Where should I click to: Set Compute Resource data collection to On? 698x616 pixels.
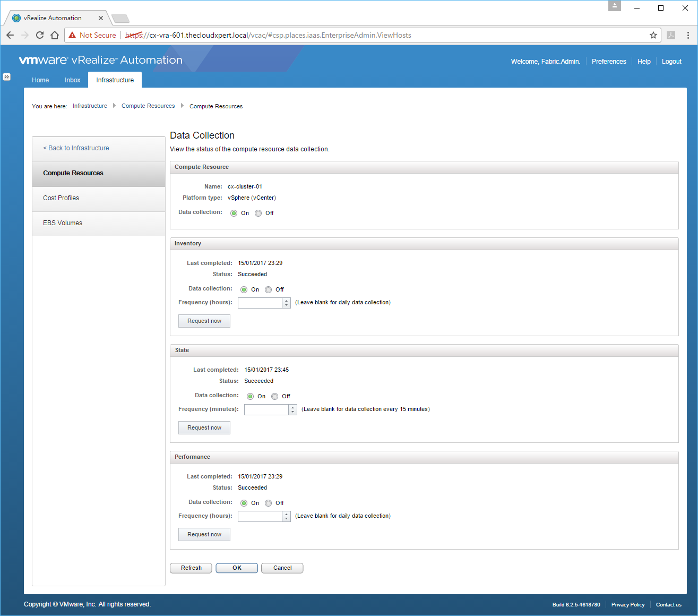pyautogui.click(x=234, y=213)
